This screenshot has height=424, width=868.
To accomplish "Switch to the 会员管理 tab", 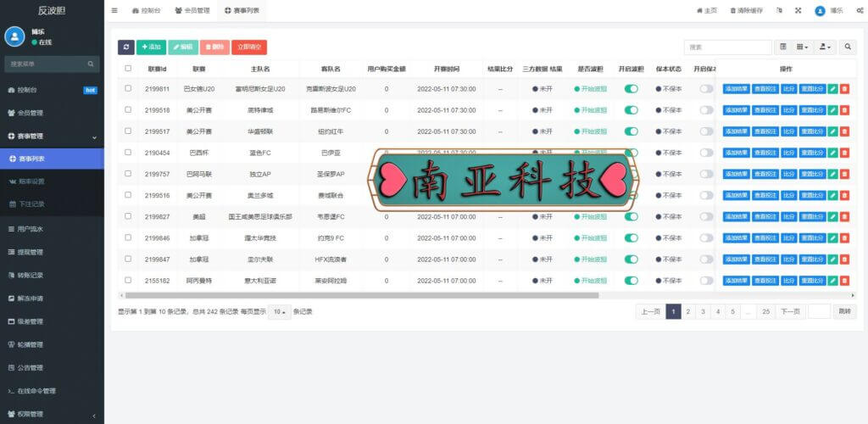I will [x=192, y=10].
